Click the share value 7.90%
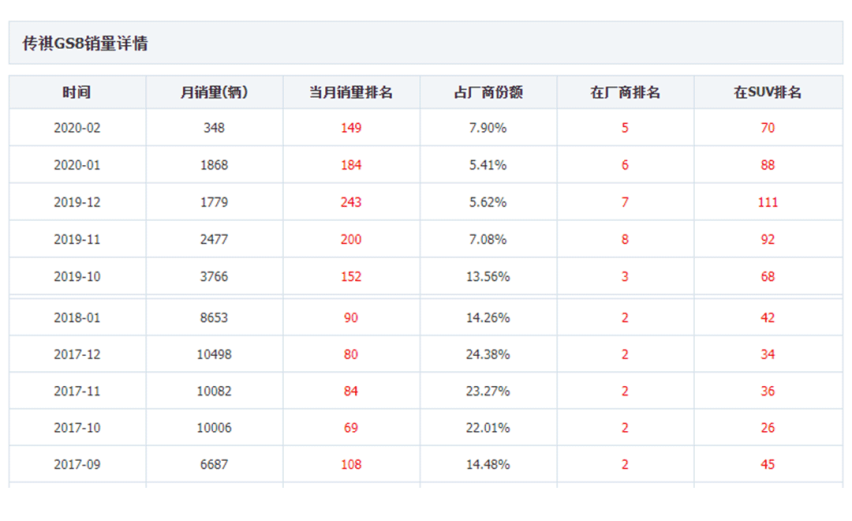The width and height of the screenshot is (852, 521). click(488, 128)
